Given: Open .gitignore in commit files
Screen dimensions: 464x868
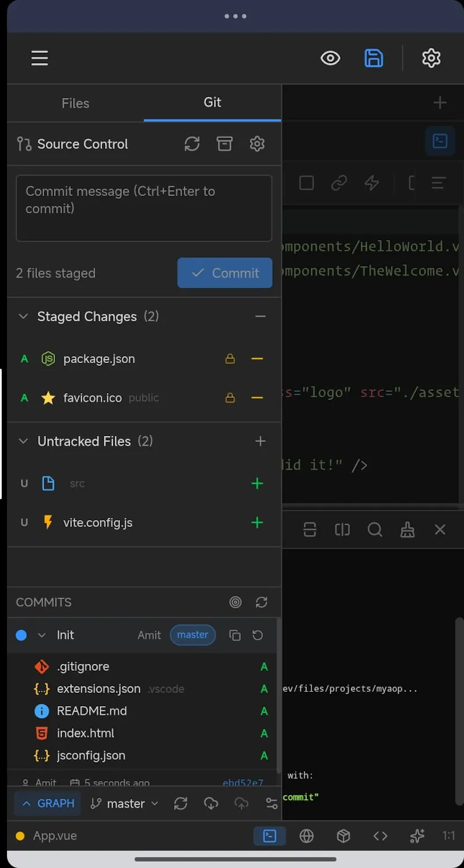Looking at the screenshot, I should coord(83,667).
